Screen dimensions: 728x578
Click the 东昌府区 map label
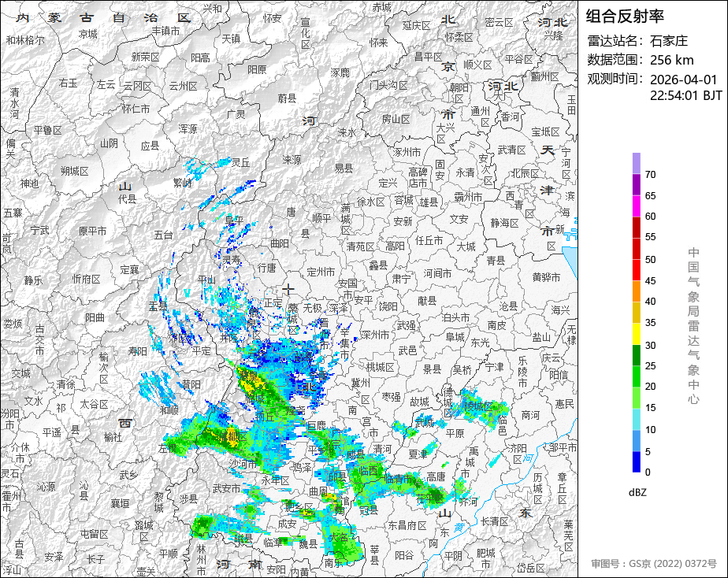click(407, 525)
